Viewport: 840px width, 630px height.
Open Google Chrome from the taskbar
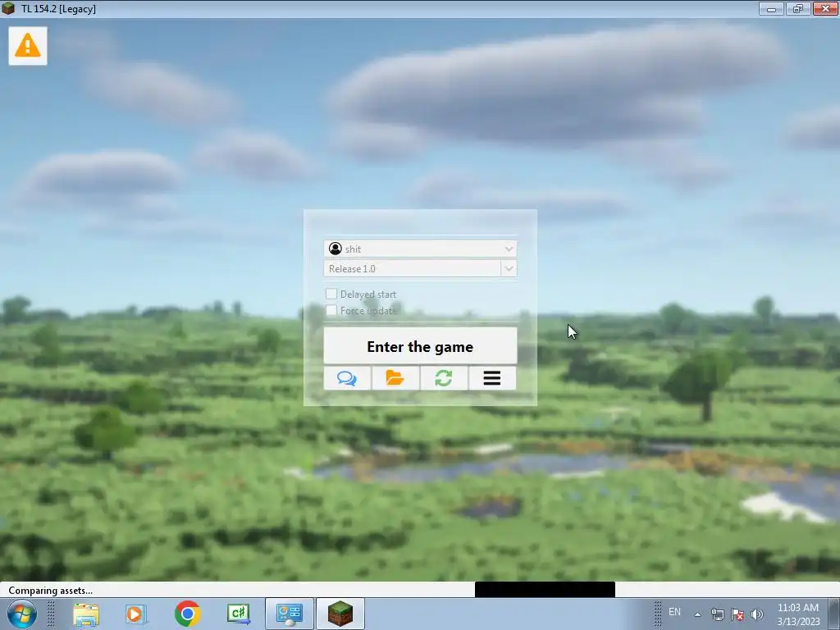click(188, 614)
